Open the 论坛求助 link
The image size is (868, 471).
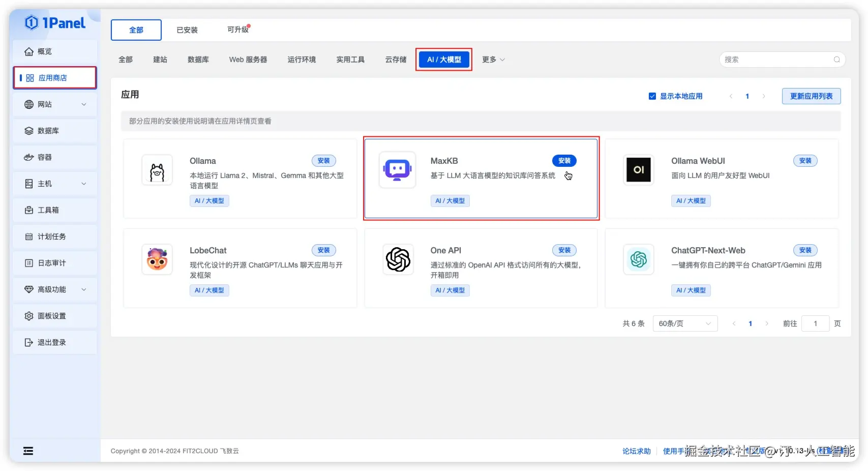[x=637, y=451]
